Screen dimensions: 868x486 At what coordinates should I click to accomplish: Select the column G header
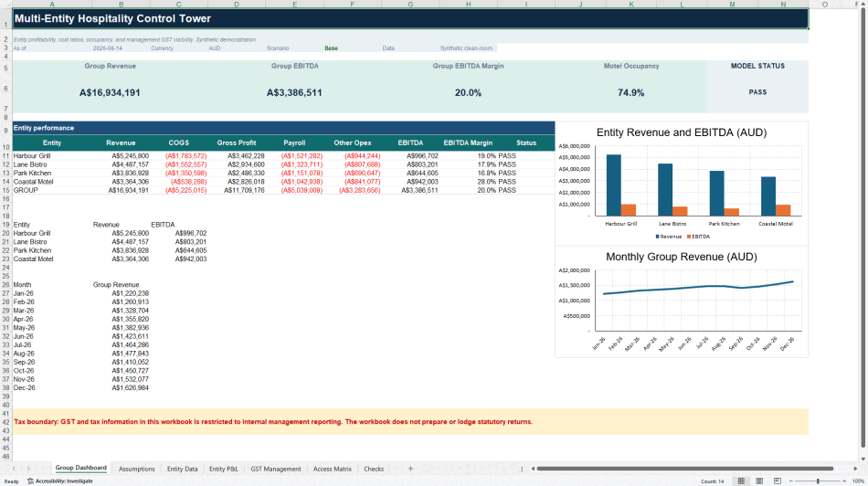coord(410,4)
